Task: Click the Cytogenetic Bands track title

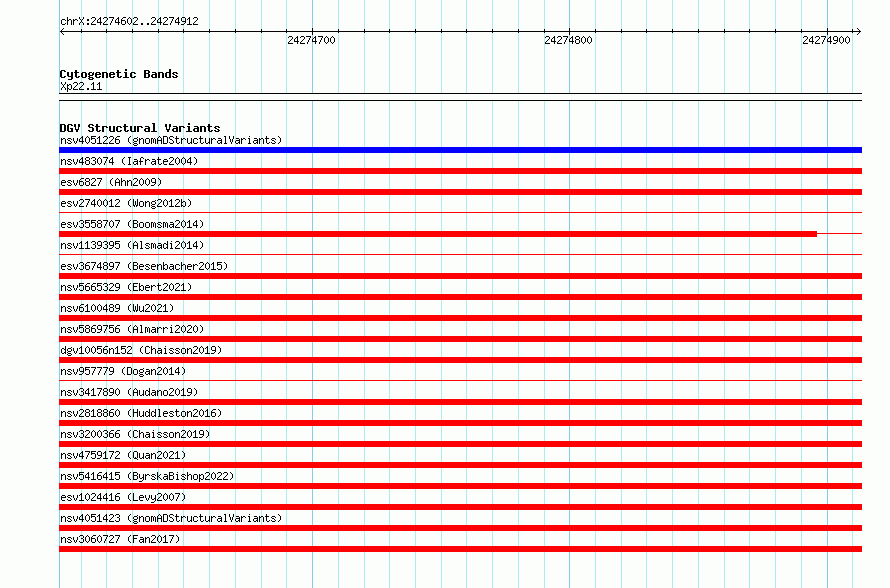Action: click(x=119, y=74)
